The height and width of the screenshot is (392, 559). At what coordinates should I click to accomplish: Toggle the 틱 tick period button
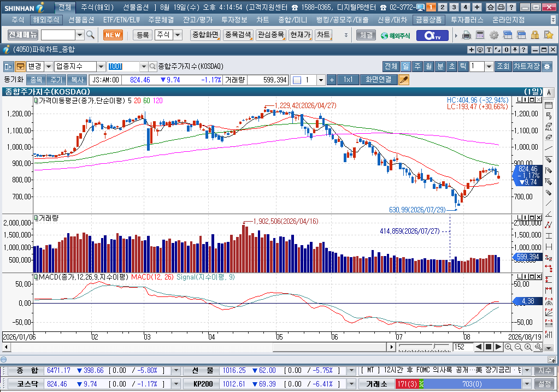coord(463,67)
